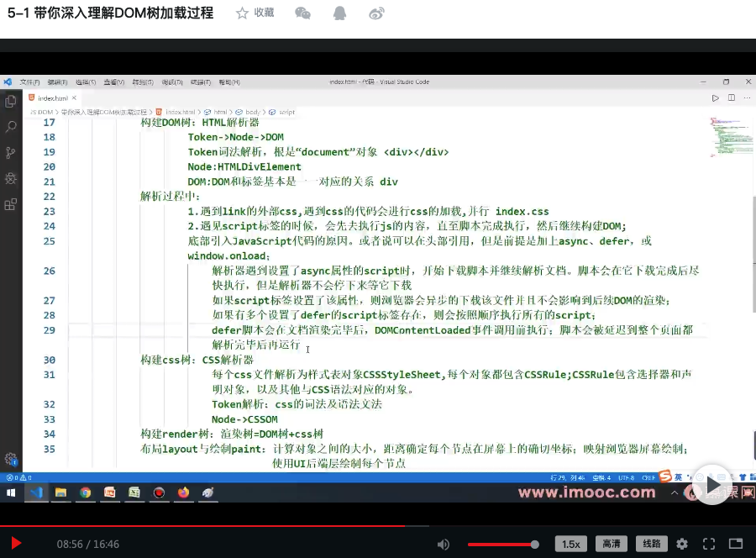
Task: Open the 1.5x playback speed selector
Action: point(571,544)
